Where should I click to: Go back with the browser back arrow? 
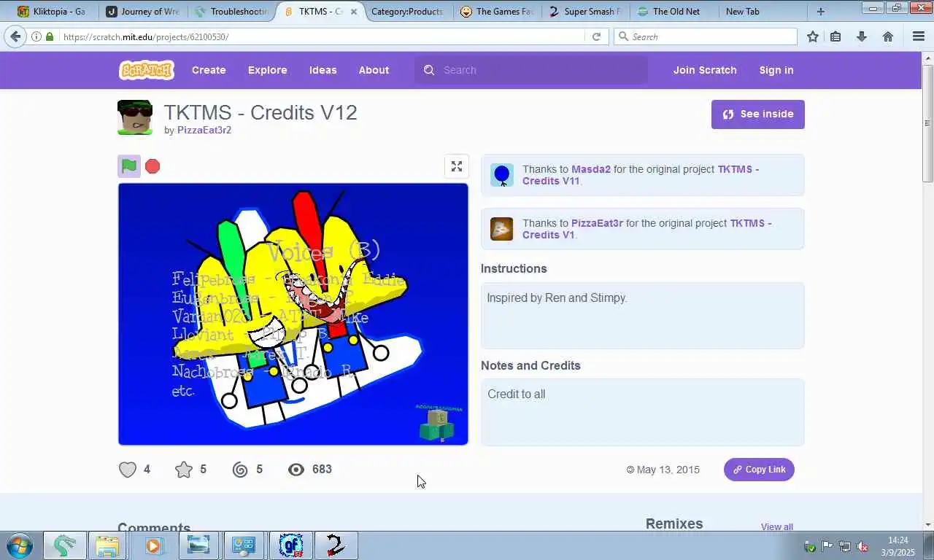tap(16, 36)
